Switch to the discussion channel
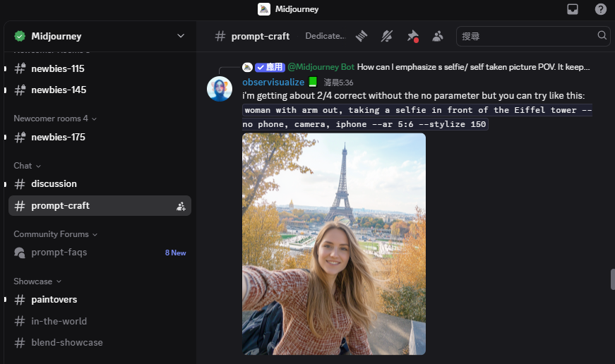The image size is (615, 364). [54, 184]
